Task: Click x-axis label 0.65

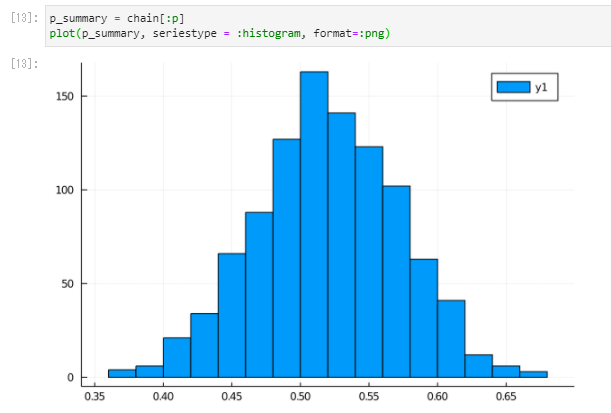Action: [x=506, y=397]
